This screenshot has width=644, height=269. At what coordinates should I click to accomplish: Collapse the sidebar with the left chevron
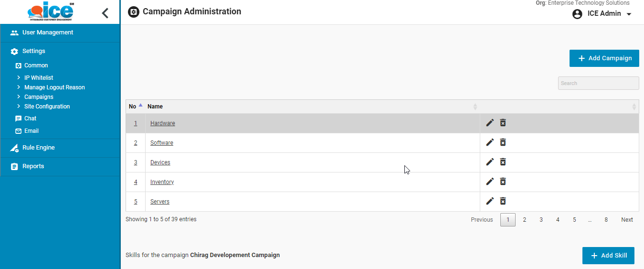[x=106, y=13]
